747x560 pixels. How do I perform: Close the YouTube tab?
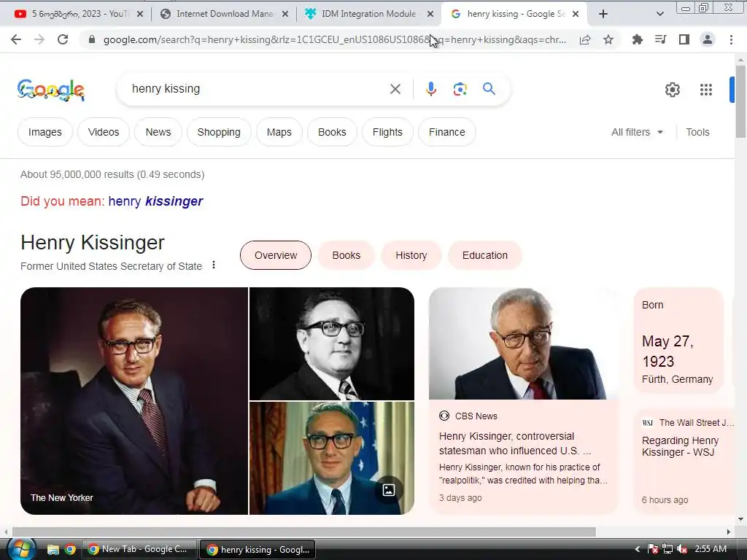pos(139,14)
